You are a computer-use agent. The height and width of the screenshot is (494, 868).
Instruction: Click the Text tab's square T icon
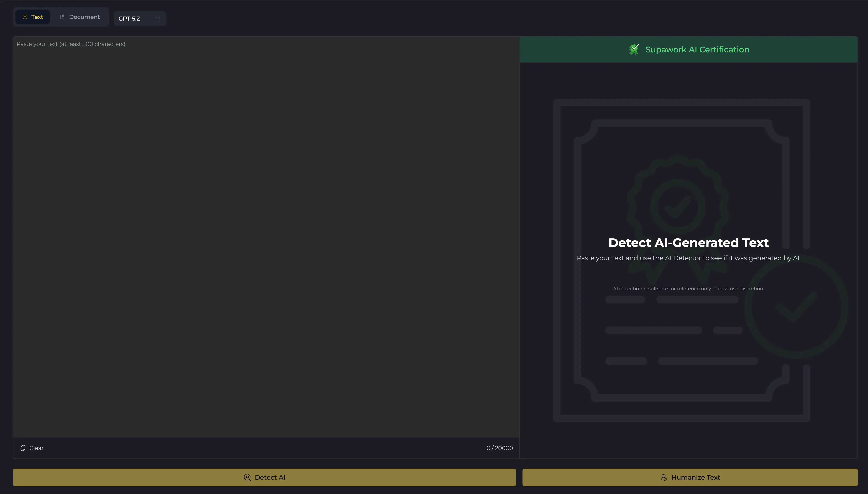click(25, 17)
